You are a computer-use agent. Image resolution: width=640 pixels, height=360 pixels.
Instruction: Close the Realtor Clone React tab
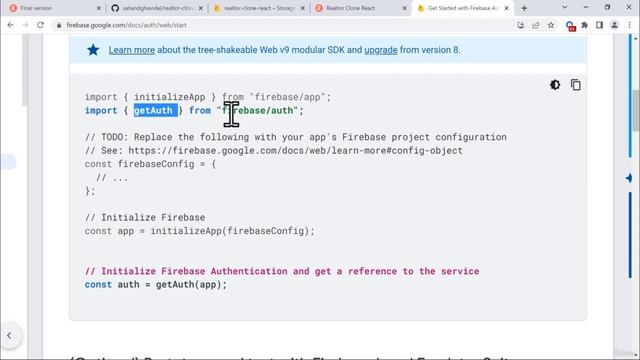[404, 8]
